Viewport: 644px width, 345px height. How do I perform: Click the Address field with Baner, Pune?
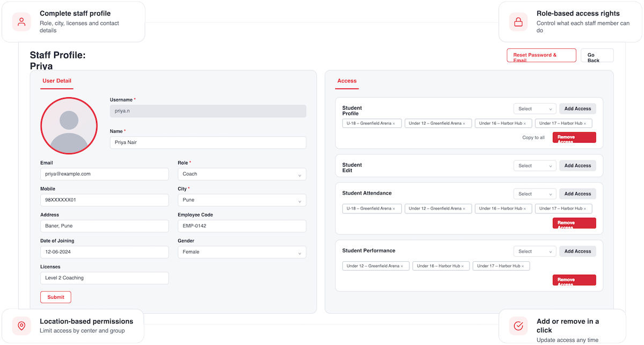pos(105,226)
